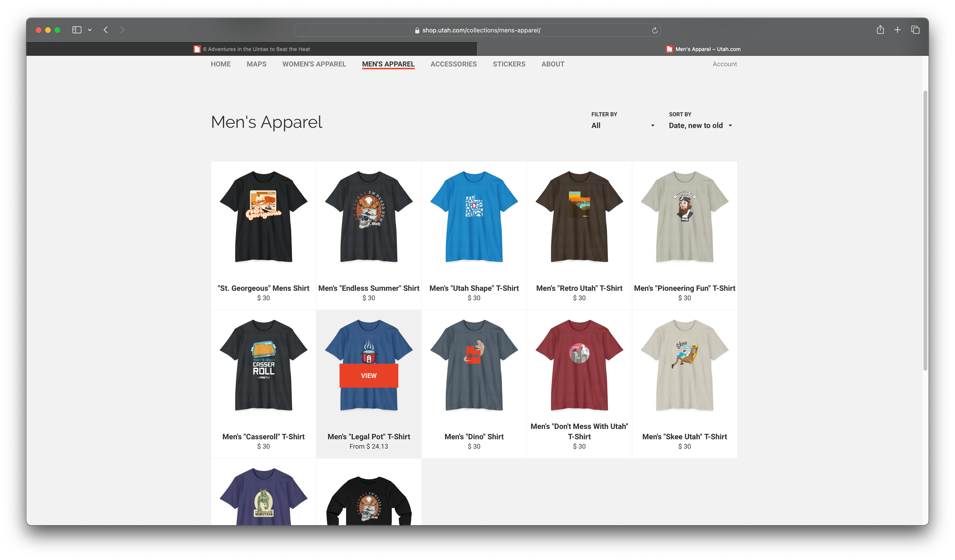
Task: Open the red Don't Mess With Utah shirt image
Action: (x=579, y=365)
